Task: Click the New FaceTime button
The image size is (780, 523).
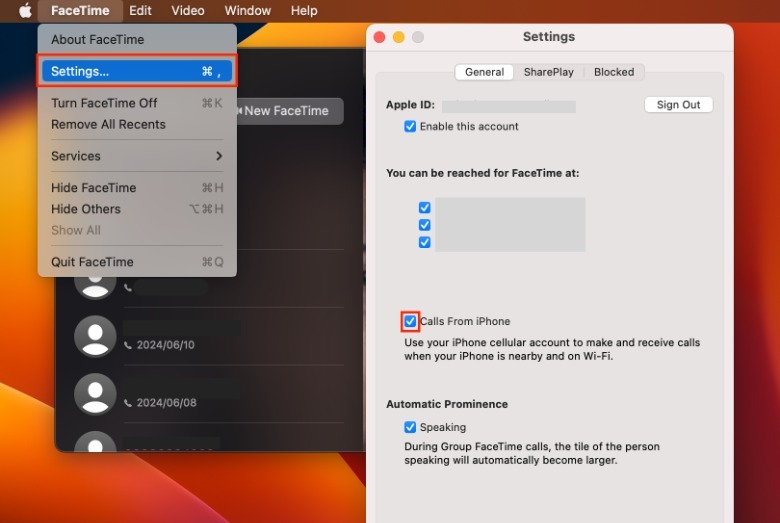Action: point(289,111)
